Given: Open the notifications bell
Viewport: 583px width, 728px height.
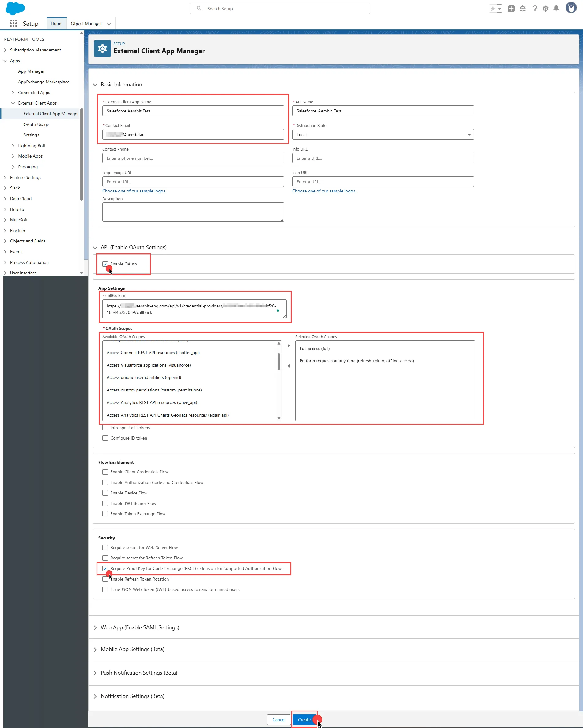Looking at the screenshot, I should click(557, 9).
